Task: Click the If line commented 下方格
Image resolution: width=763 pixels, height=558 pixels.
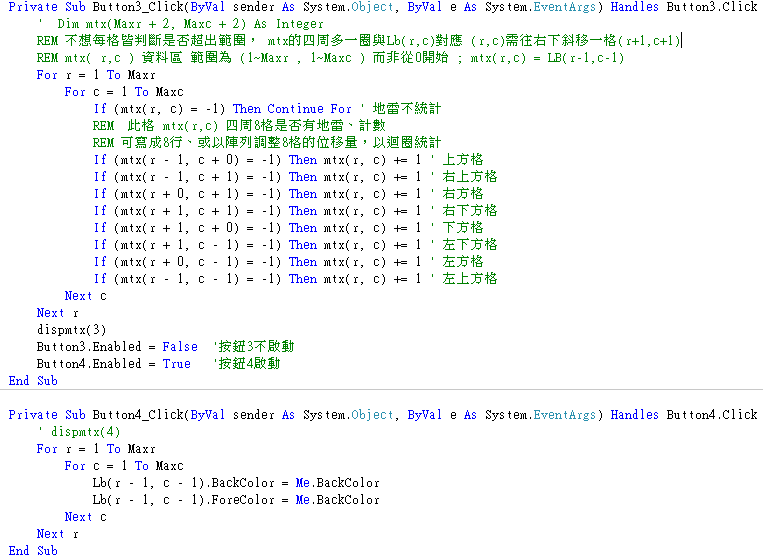Action: coord(289,228)
